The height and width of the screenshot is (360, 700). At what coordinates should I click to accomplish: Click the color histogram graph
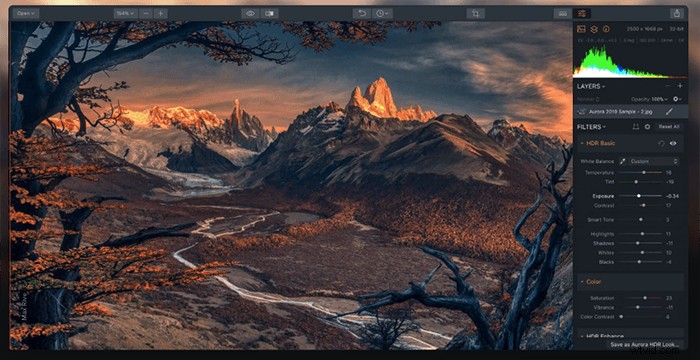[629, 62]
